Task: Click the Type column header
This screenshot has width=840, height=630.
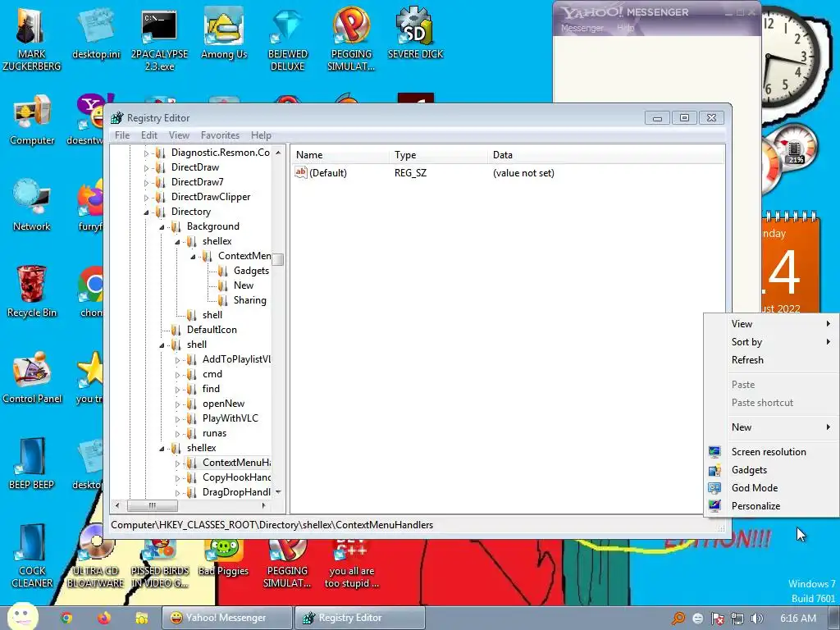Action: [438, 155]
